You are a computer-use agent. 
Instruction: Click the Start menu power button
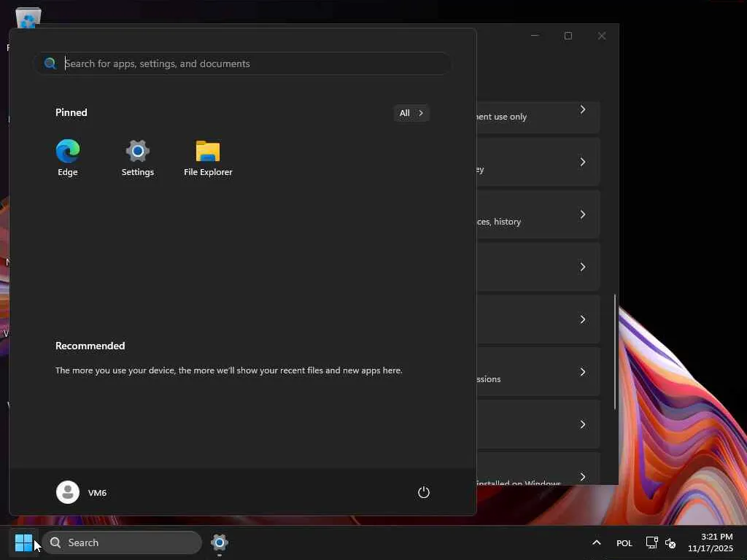pyautogui.click(x=424, y=492)
